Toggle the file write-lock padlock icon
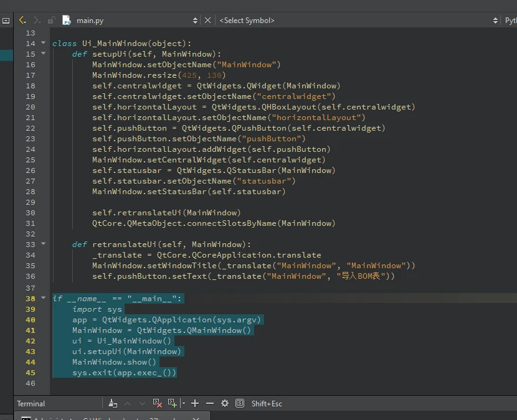The width and height of the screenshot is (517, 420). 51,21
